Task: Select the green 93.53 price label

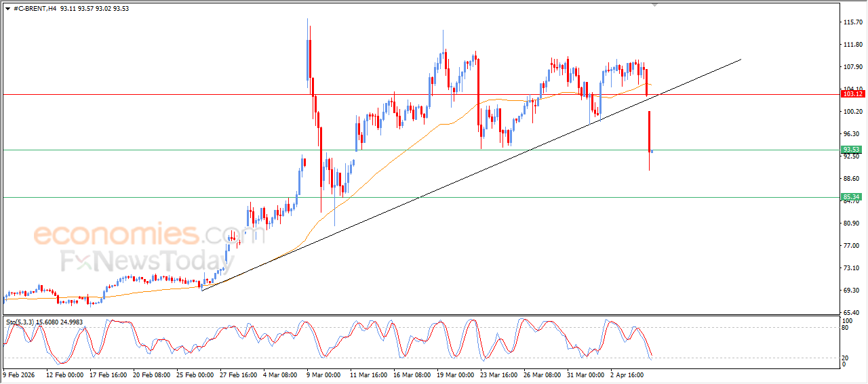Action: coord(851,150)
